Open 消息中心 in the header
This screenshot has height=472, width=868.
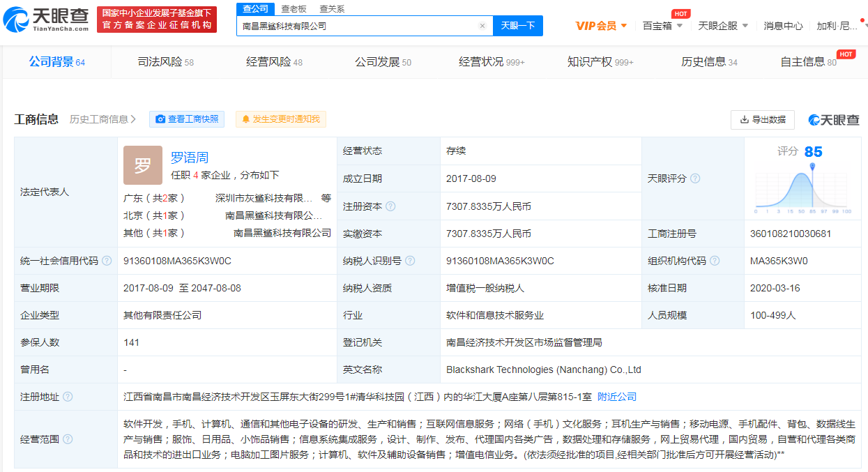coord(783,26)
